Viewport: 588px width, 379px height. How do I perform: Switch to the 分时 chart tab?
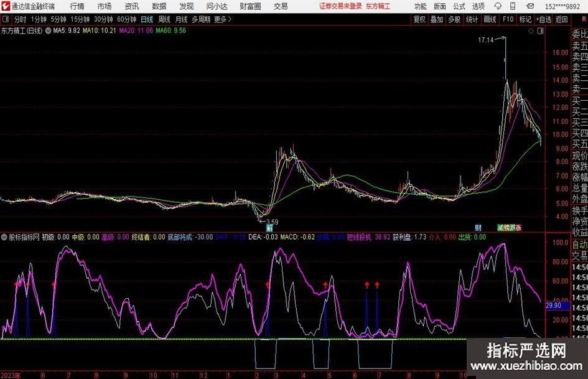coord(20,19)
